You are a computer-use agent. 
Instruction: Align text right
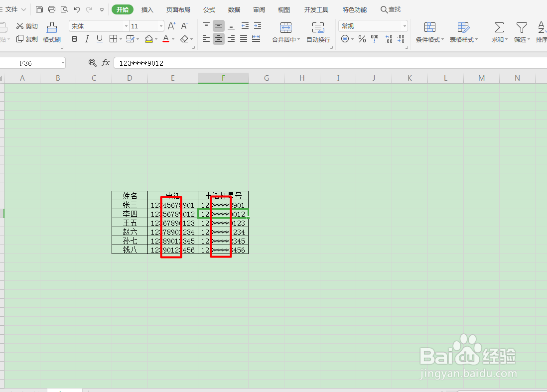231,39
